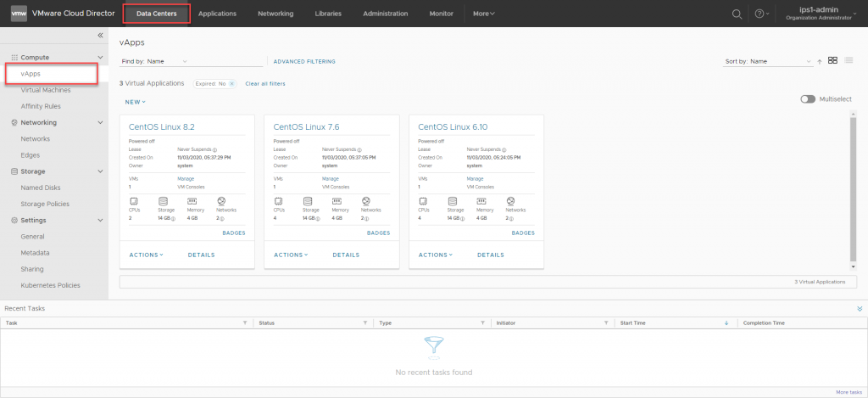Click the Find by search input field

coord(225,61)
